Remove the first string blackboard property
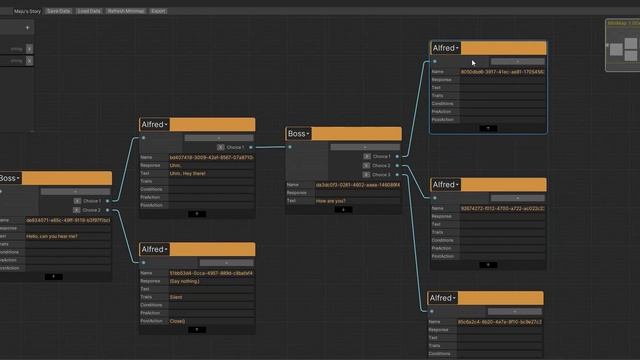This screenshot has height=360, width=640. pos(29,49)
